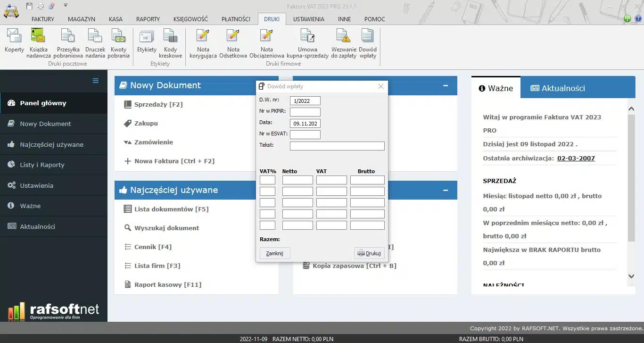
Task: Collapse the Najczęściej używane panel
Action: 445,190
